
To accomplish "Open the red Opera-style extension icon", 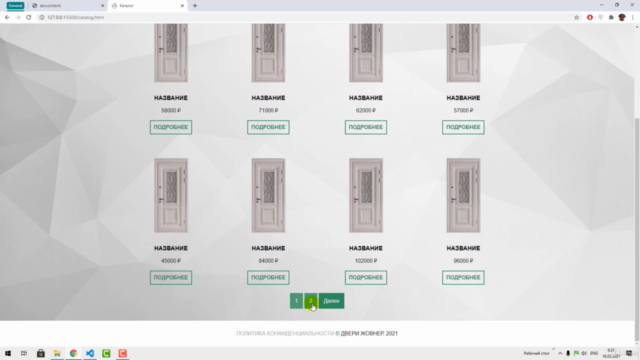I will click(590, 17).
